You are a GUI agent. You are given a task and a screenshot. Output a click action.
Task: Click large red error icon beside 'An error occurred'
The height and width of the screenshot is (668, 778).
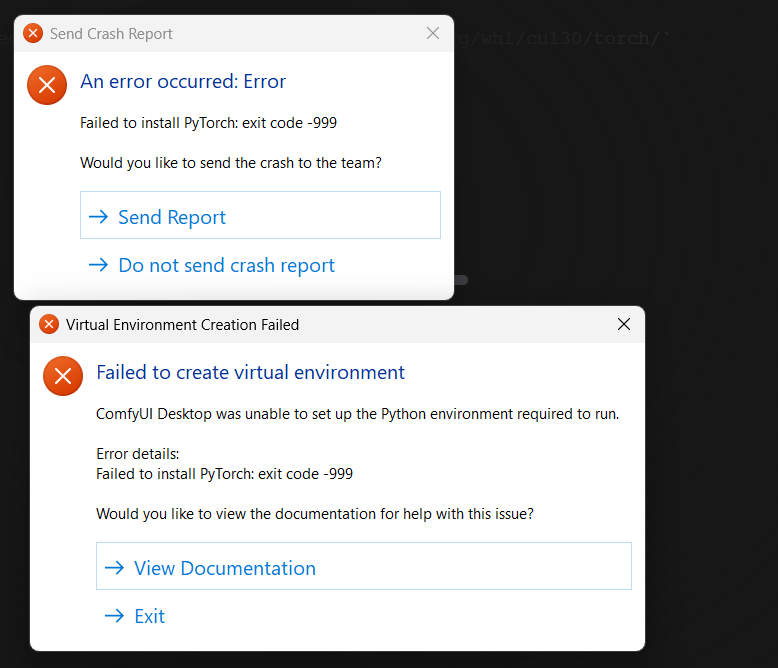coord(46,85)
